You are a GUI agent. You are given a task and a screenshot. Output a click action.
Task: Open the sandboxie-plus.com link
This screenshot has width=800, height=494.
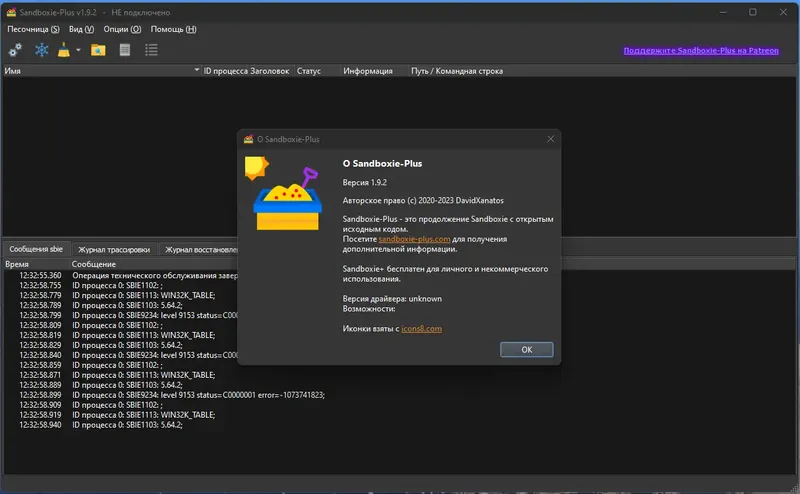pos(414,239)
